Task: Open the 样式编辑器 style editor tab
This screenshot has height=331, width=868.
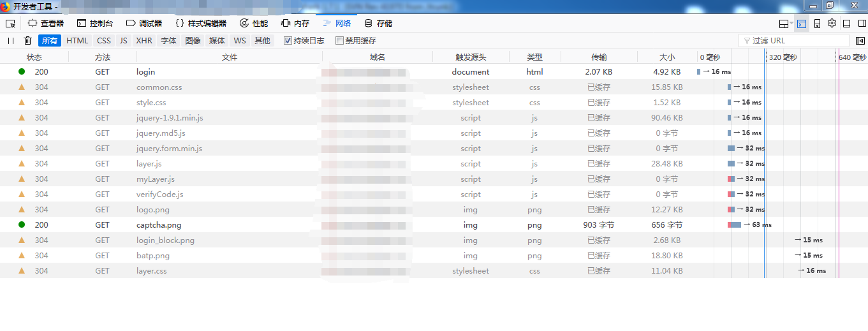Action: [x=201, y=24]
